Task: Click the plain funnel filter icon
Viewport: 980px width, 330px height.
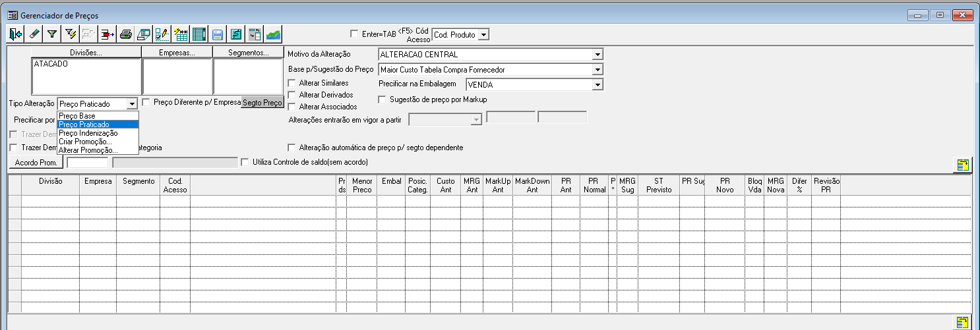Action: tap(52, 34)
